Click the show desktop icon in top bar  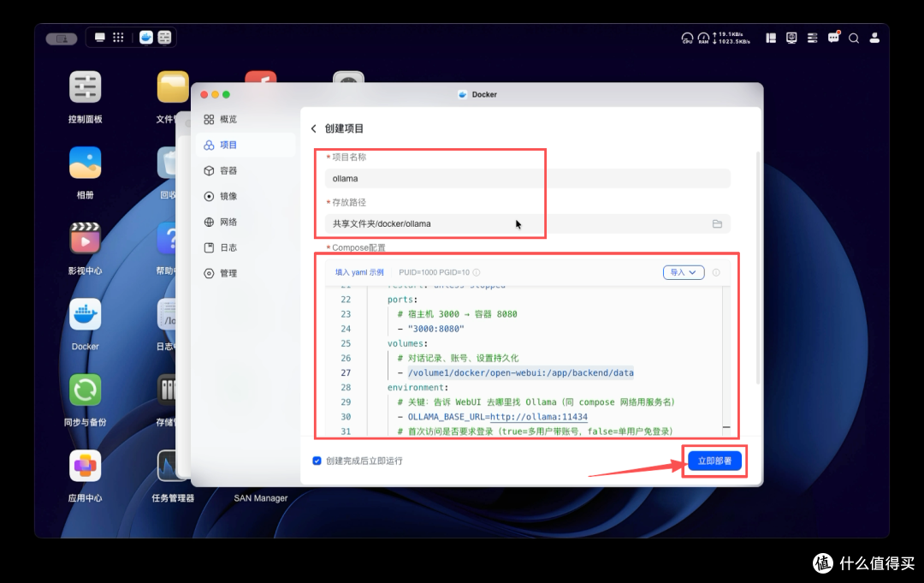point(99,38)
